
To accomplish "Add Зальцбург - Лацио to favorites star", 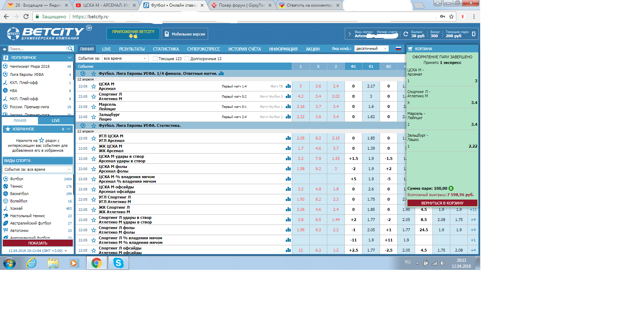I will click(x=94, y=117).
